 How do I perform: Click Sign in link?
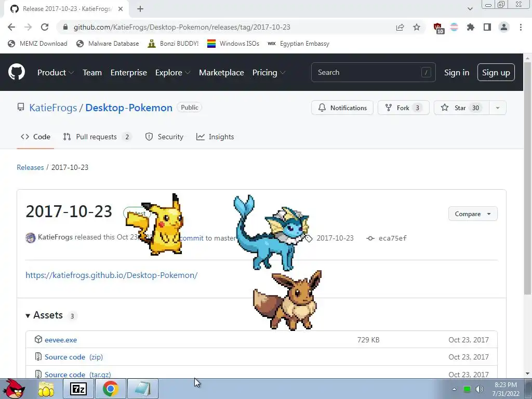click(456, 72)
